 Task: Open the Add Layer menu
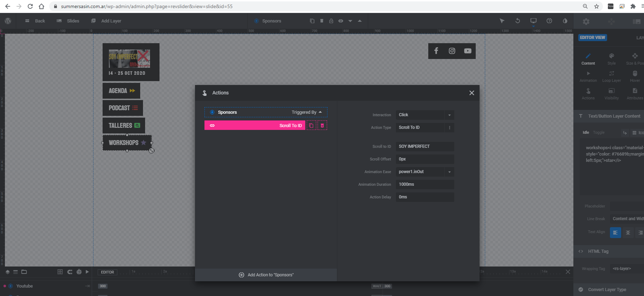point(106,21)
